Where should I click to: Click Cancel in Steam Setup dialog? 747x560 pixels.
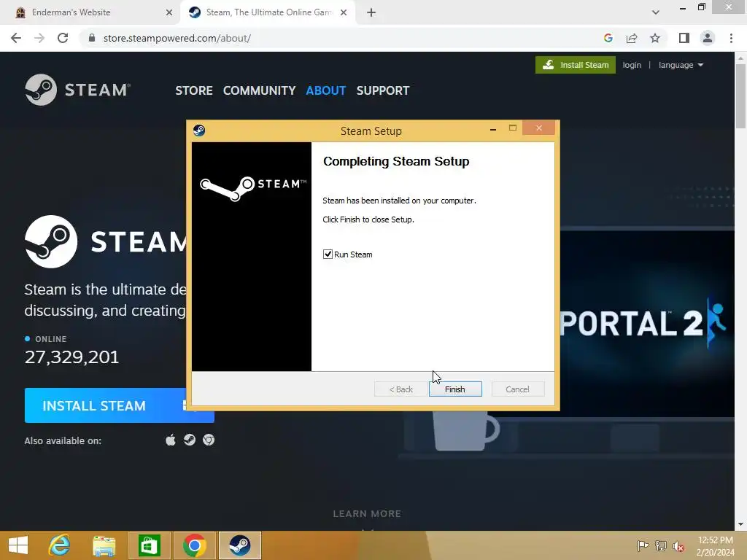coord(517,389)
